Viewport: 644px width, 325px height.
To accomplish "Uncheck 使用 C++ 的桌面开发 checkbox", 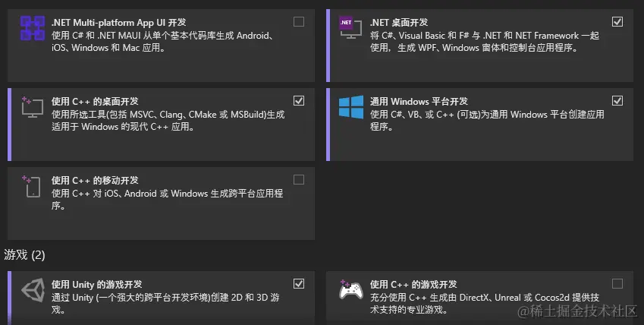I will pyautogui.click(x=299, y=101).
